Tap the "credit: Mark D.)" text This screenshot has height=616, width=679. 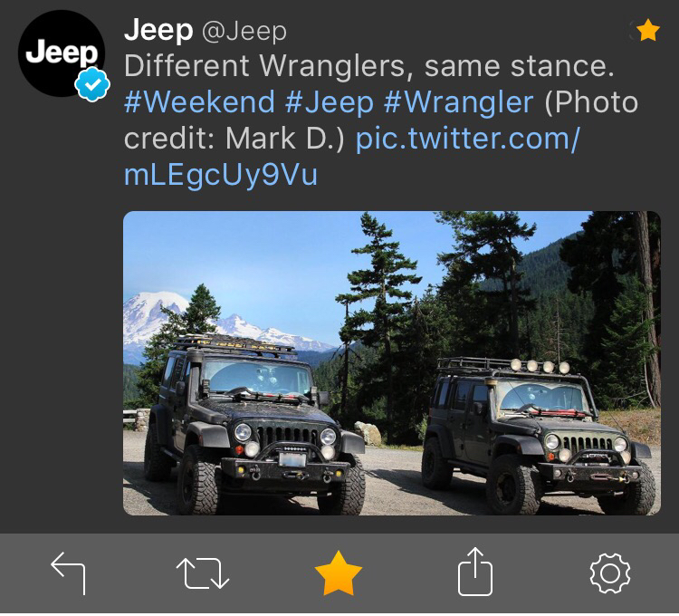(x=234, y=139)
